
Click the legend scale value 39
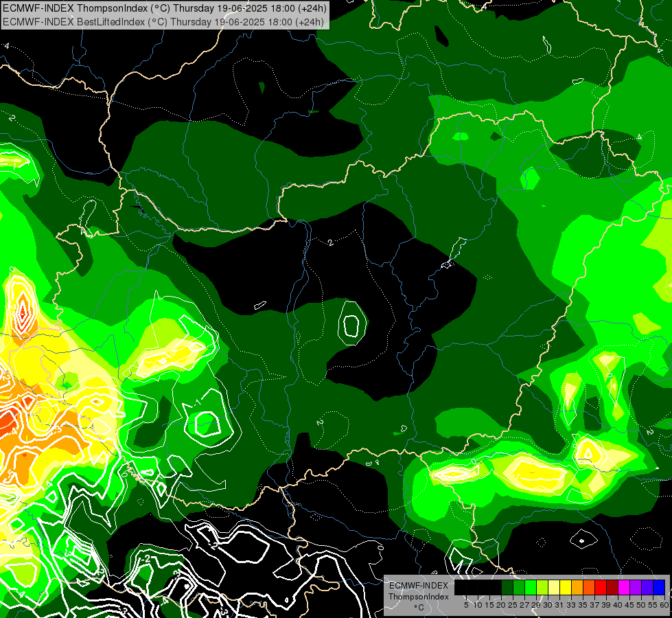(x=606, y=605)
